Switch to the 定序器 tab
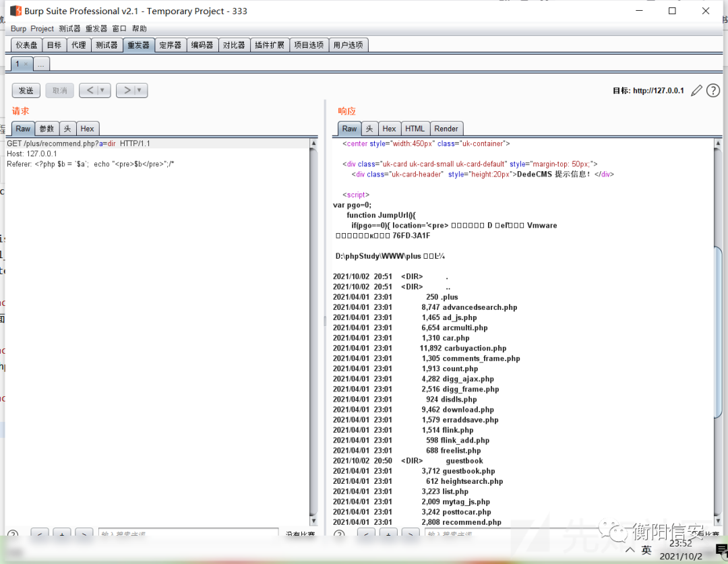Image resolution: width=728 pixels, height=564 pixels. [171, 45]
